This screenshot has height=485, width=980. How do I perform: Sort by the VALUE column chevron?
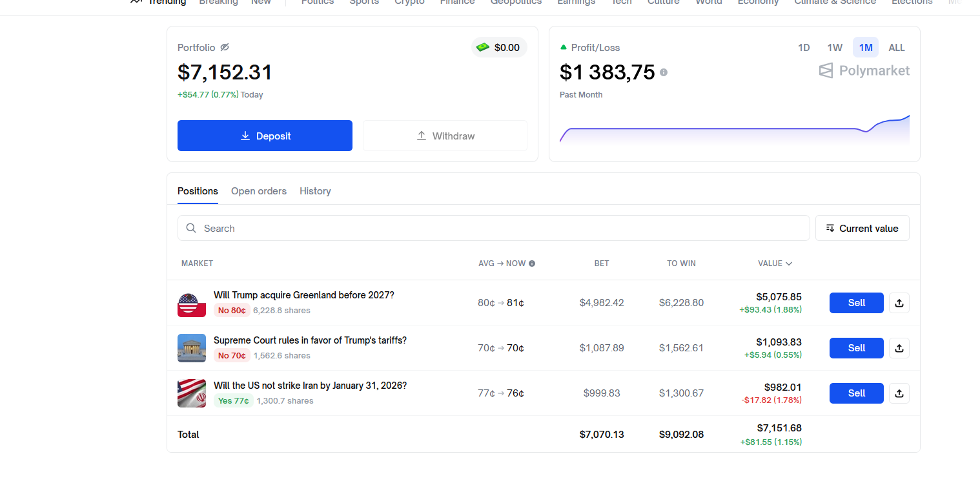pos(789,263)
